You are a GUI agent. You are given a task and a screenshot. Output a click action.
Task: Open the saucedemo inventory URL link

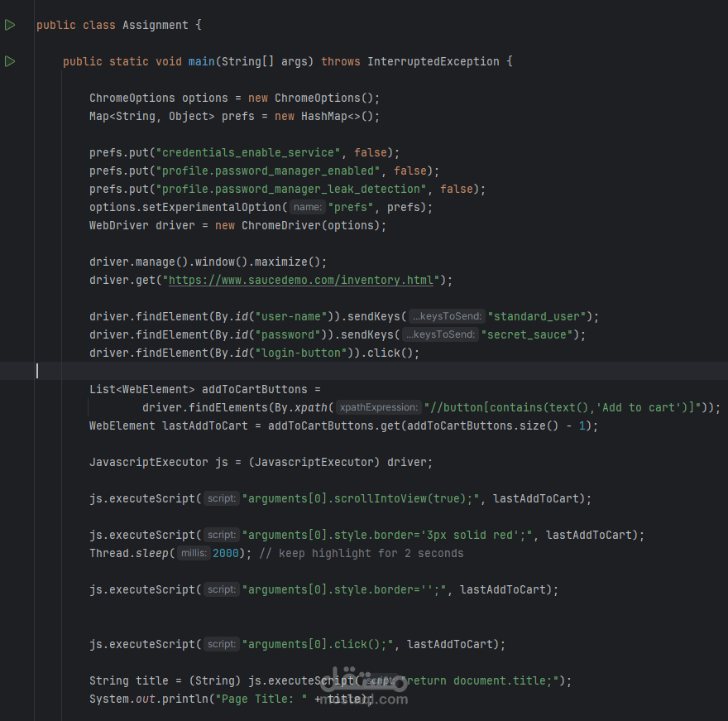[x=301, y=280]
